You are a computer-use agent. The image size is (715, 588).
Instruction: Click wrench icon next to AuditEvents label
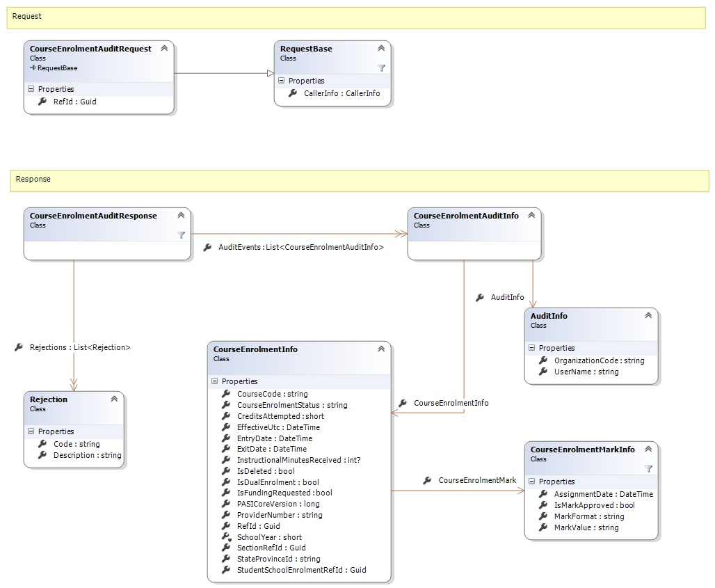pos(207,247)
